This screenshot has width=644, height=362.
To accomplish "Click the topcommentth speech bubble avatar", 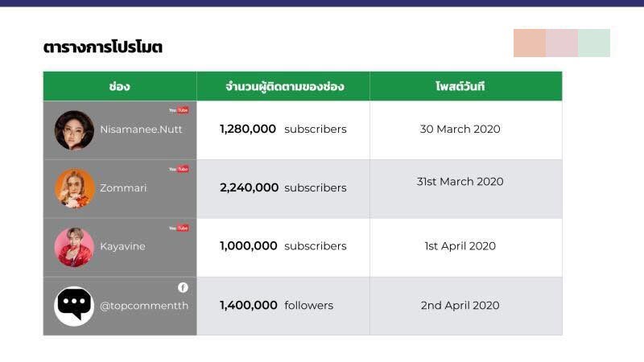I will [74, 306].
